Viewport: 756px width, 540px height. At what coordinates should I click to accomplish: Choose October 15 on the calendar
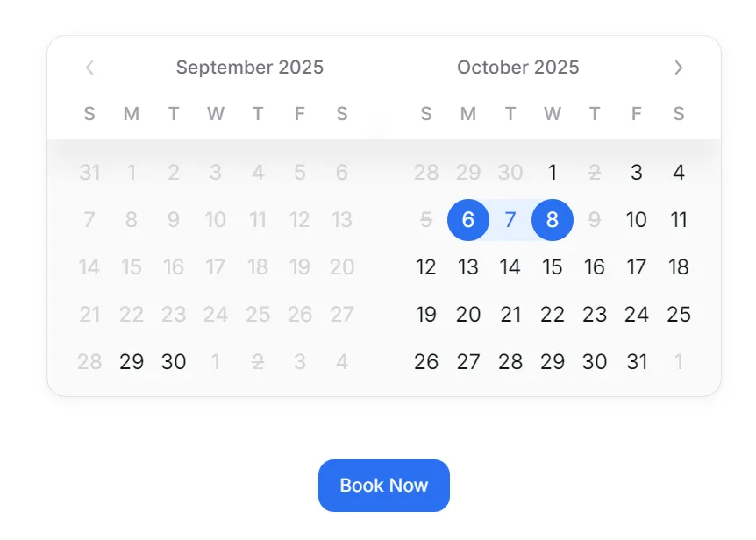[x=553, y=267]
